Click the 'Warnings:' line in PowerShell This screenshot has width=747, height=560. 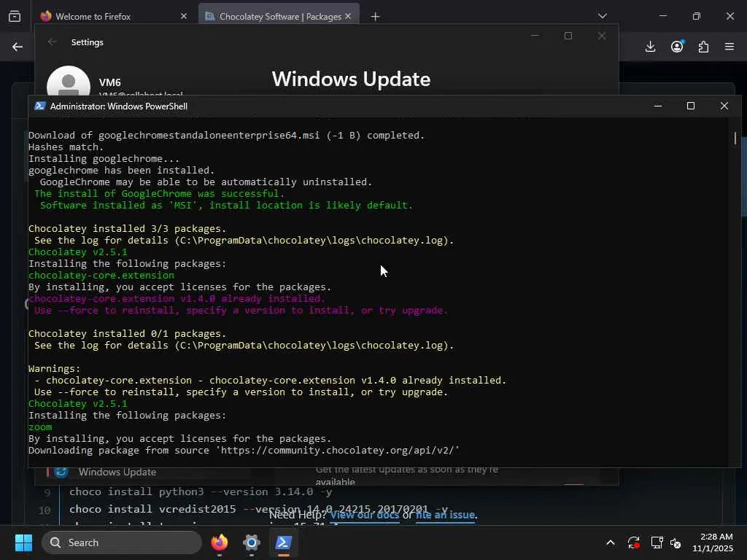pyautogui.click(x=54, y=369)
